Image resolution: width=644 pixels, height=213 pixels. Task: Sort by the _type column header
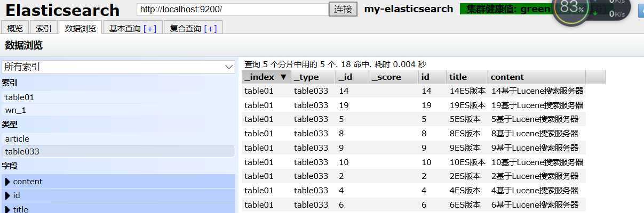(x=313, y=77)
